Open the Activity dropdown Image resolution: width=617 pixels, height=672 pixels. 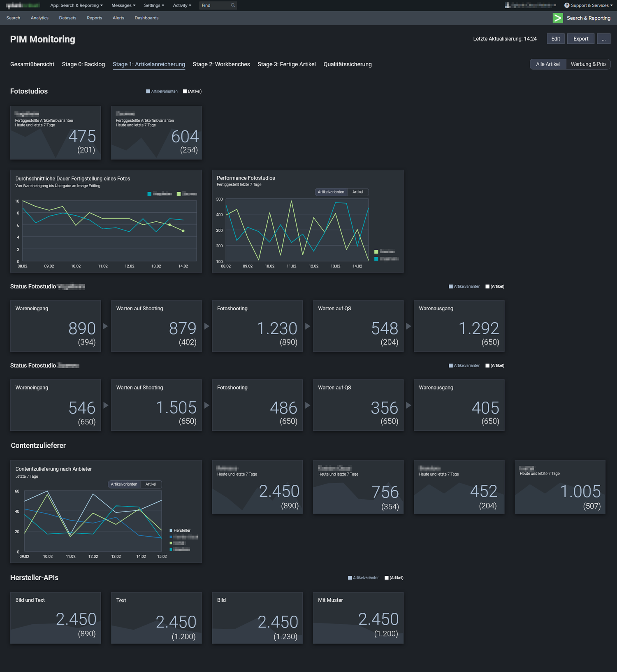pos(182,5)
